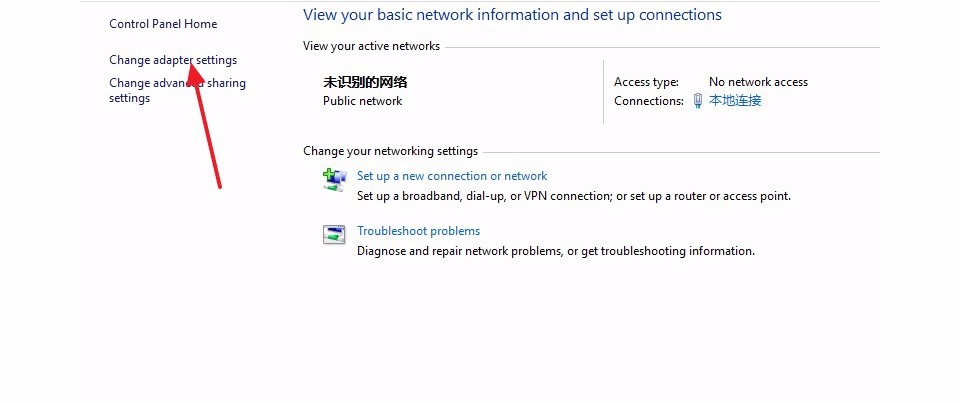Open the Troubleshoot problems link
This screenshot has width=960, height=403.
[418, 231]
